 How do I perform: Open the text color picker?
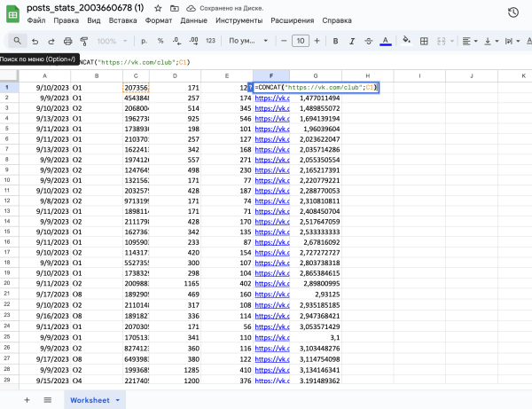[385, 41]
